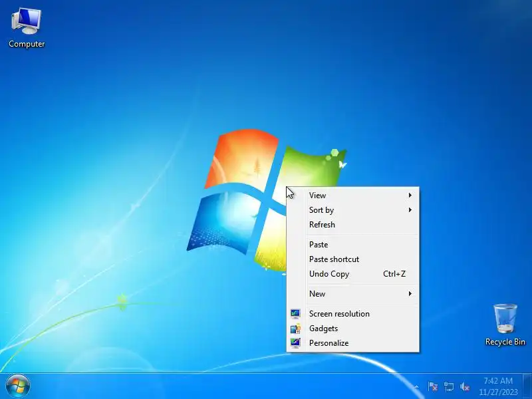Click the Recycle Bin label text
This screenshot has height=399, width=532.
coord(505,342)
